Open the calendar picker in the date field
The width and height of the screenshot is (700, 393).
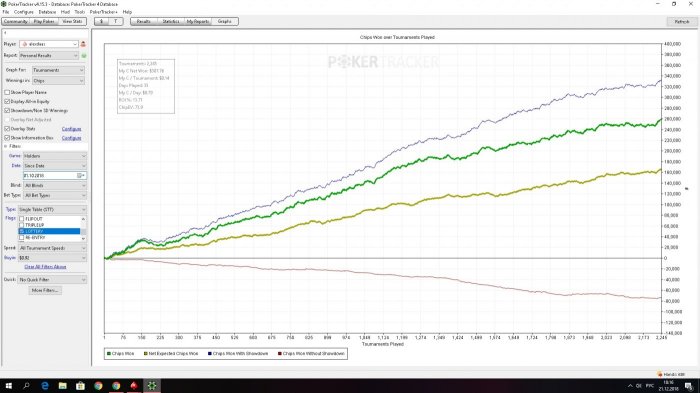81,176
